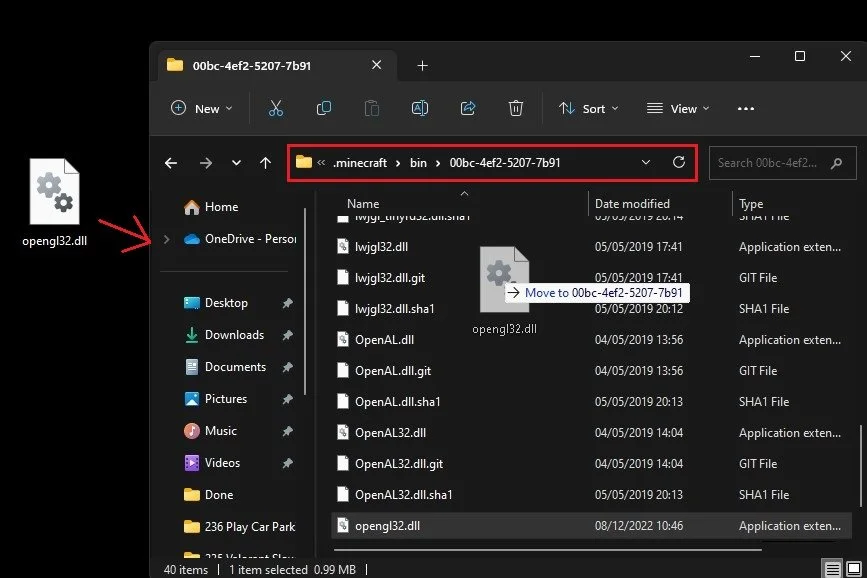Image resolution: width=867 pixels, height=578 pixels.
Task: Delete the selected file with the trash icon
Action: (x=516, y=108)
